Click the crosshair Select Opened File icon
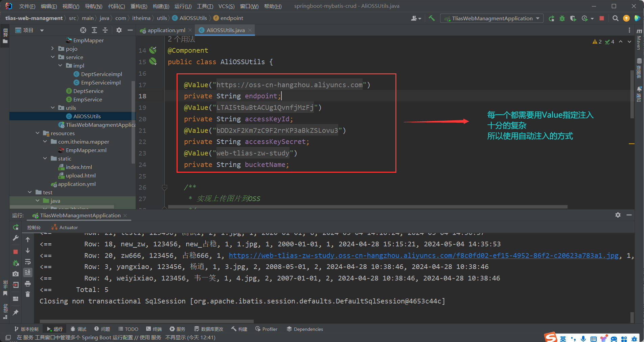The image size is (644, 342). tap(83, 30)
